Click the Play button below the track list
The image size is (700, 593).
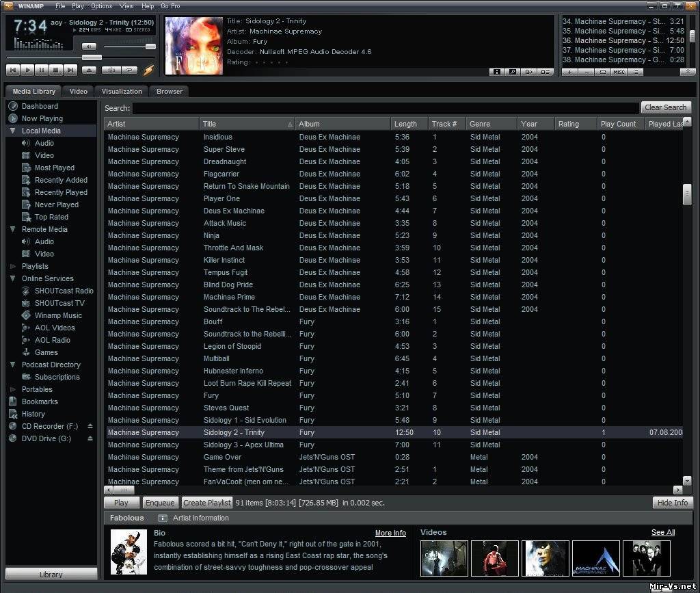(121, 503)
